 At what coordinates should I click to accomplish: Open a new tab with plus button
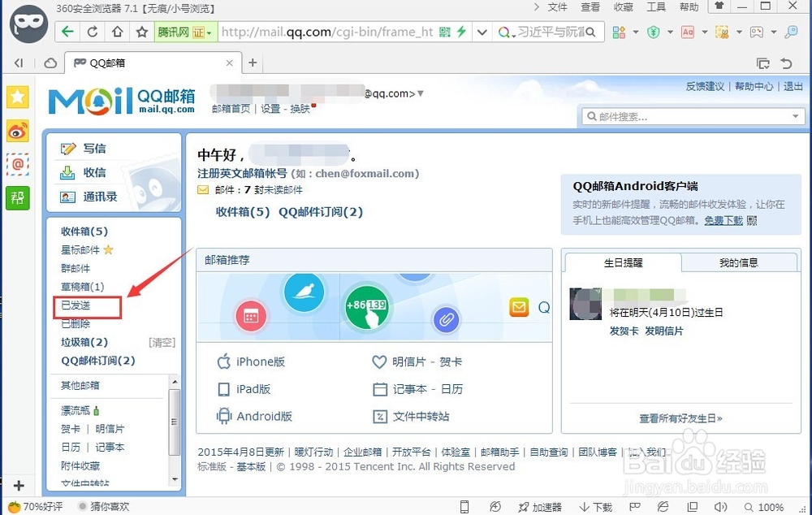coord(253,63)
